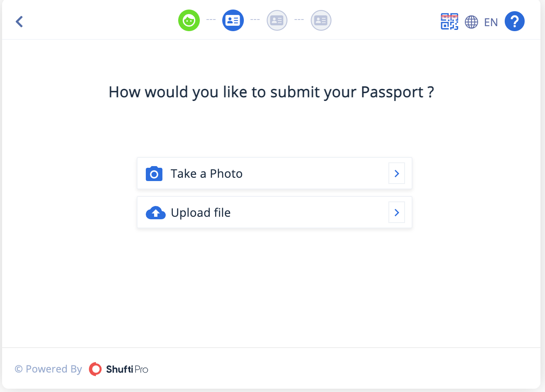
Task: Open the Shufti Pro logo link
Action: tap(118, 369)
